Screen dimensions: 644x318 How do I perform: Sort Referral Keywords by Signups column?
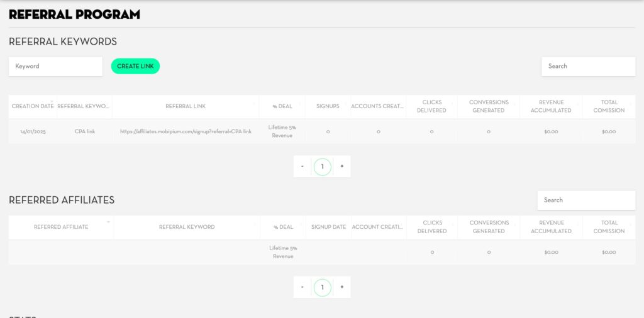pos(328,106)
